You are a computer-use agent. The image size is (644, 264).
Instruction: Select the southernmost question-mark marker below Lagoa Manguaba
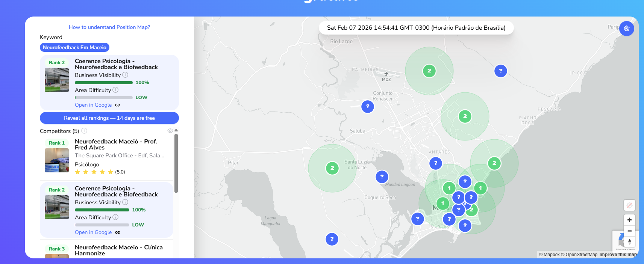click(332, 239)
